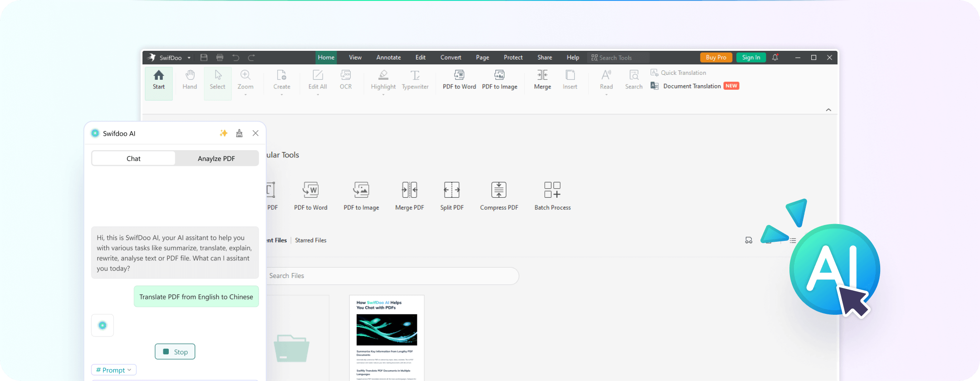Show the Starred Files tab
The height and width of the screenshot is (381, 980).
311,240
